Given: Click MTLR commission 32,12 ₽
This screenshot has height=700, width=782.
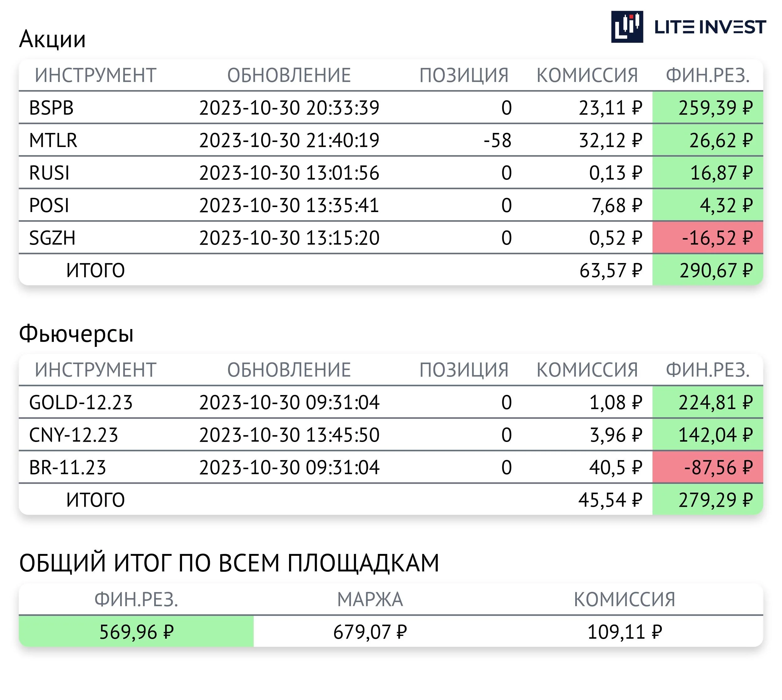Looking at the screenshot, I should (x=611, y=140).
